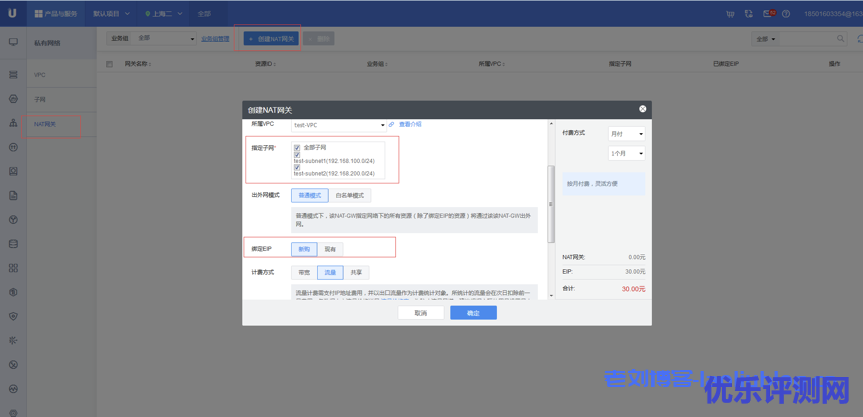This screenshot has height=417, width=863.
Task: Click the account 18501603354@163 name
Action: pyautogui.click(x=833, y=14)
